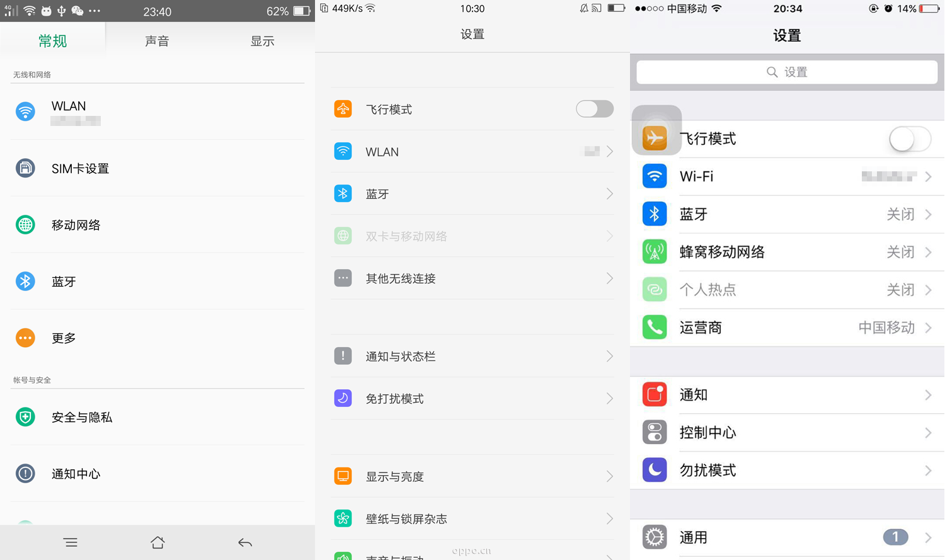Image resolution: width=945 pixels, height=560 pixels.
Task: Tap the AssistiveTouch floating button
Action: coord(656,130)
